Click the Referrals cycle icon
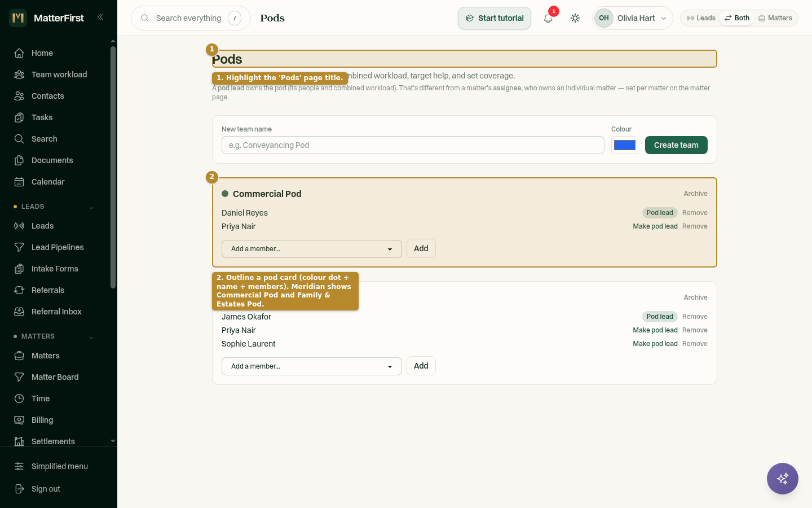Screen dimensions: 812x508 pos(19,290)
